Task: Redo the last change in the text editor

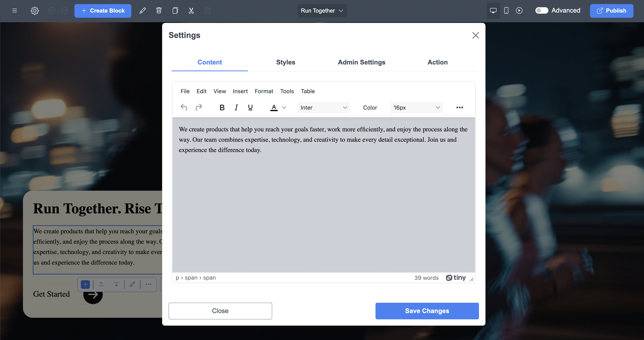Action: click(199, 107)
